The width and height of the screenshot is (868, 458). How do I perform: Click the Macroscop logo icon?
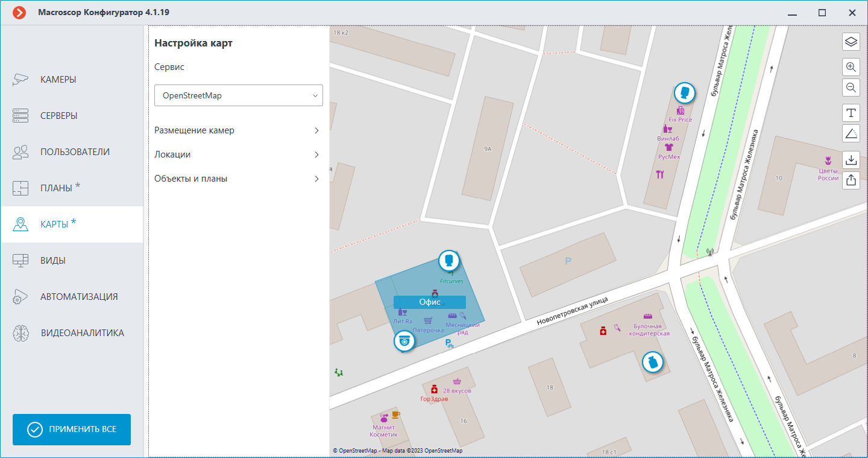coord(19,12)
